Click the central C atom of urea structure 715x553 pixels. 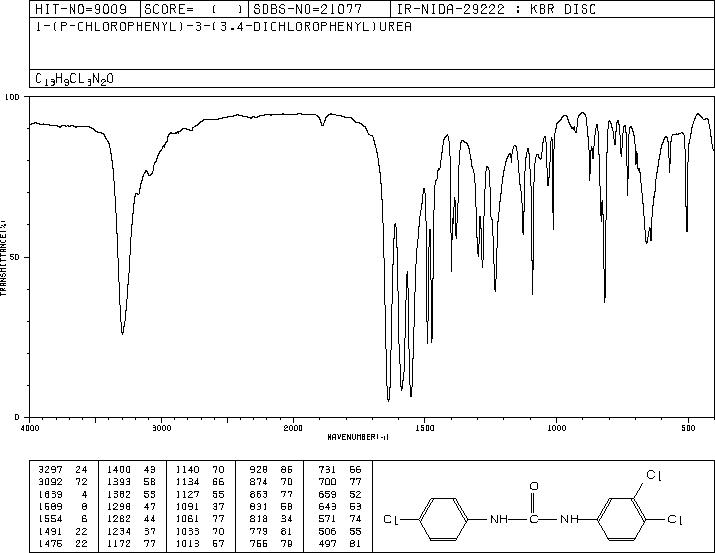[x=534, y=519]
